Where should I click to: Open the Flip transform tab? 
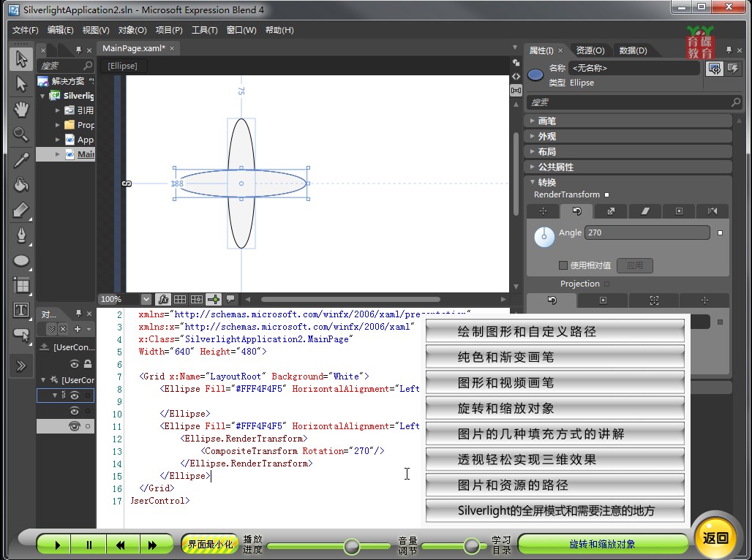(712, 211)
